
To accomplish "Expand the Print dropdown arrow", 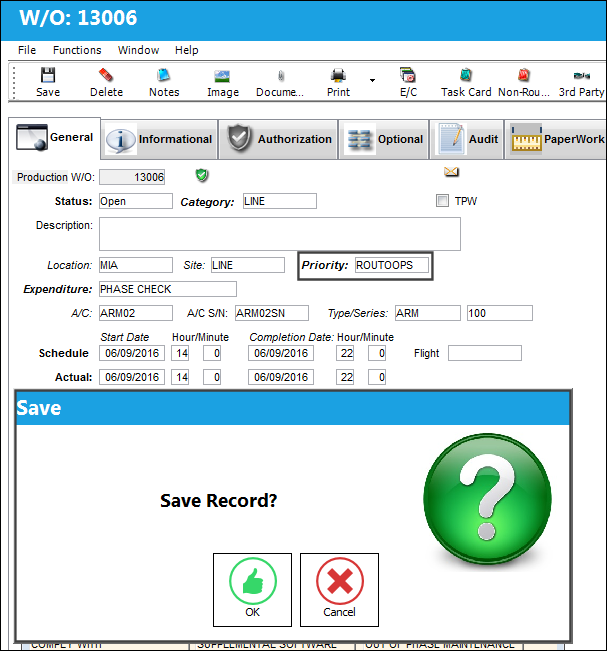I will tap(372, 80).
